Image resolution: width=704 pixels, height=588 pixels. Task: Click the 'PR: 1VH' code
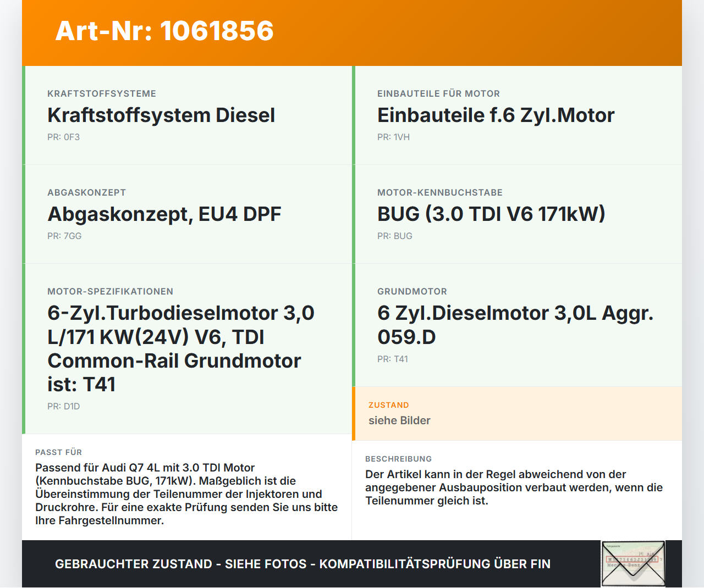pos(393,137)
